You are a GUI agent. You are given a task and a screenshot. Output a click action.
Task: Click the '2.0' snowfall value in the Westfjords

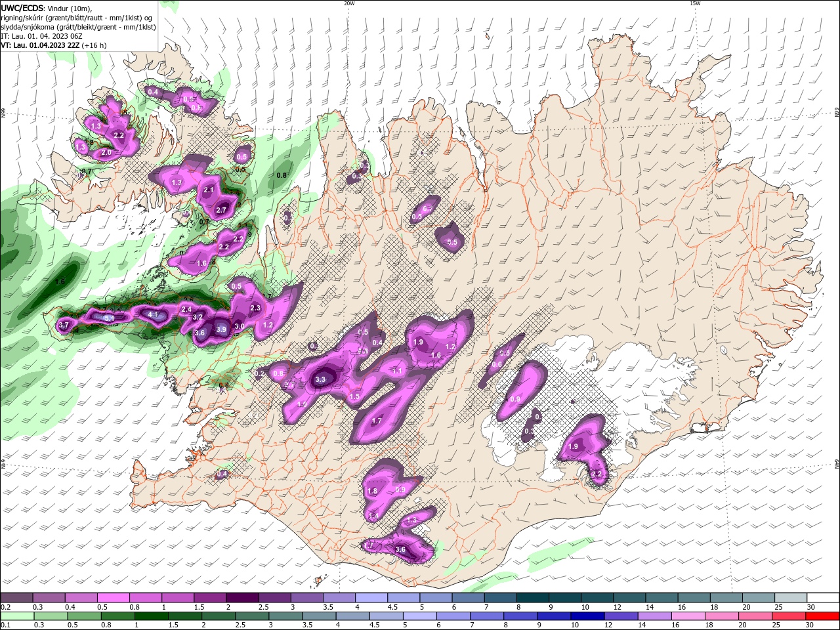coord(106,152)
